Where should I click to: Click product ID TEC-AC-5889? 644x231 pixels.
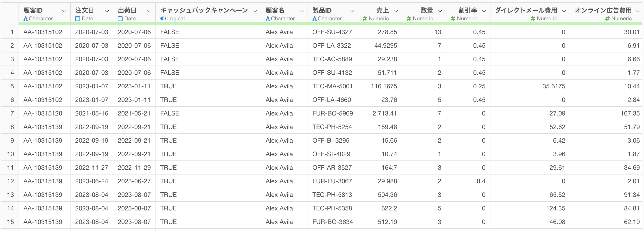pos(332,59)
